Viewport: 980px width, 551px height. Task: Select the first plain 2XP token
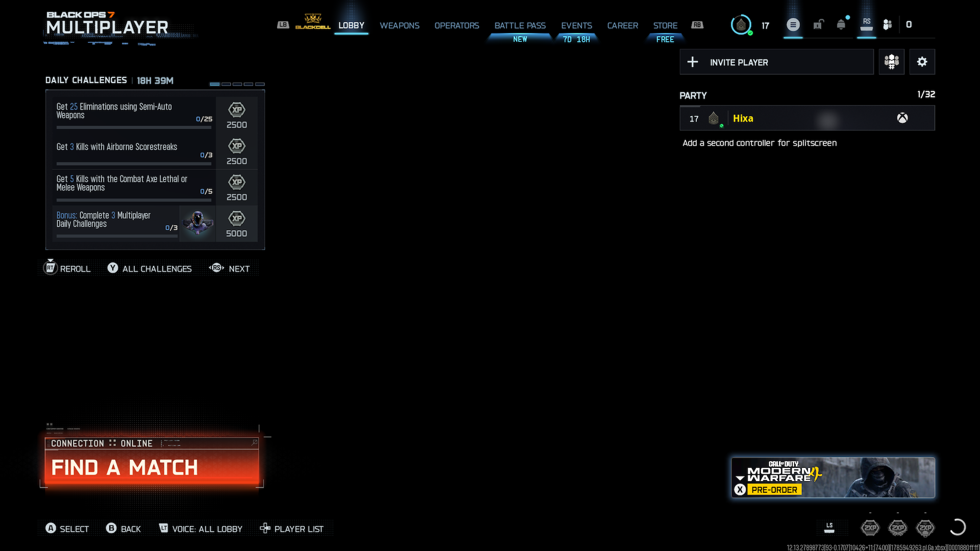[x=870, y=528]
